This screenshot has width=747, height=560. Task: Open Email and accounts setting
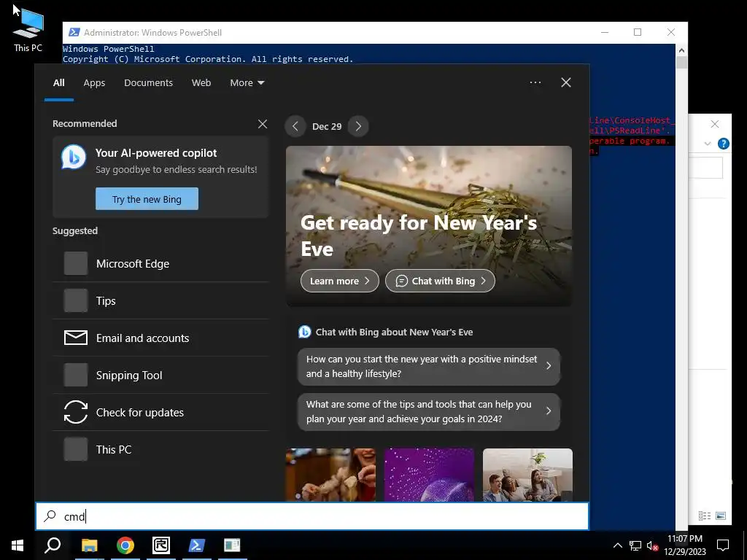pos(160,338)
